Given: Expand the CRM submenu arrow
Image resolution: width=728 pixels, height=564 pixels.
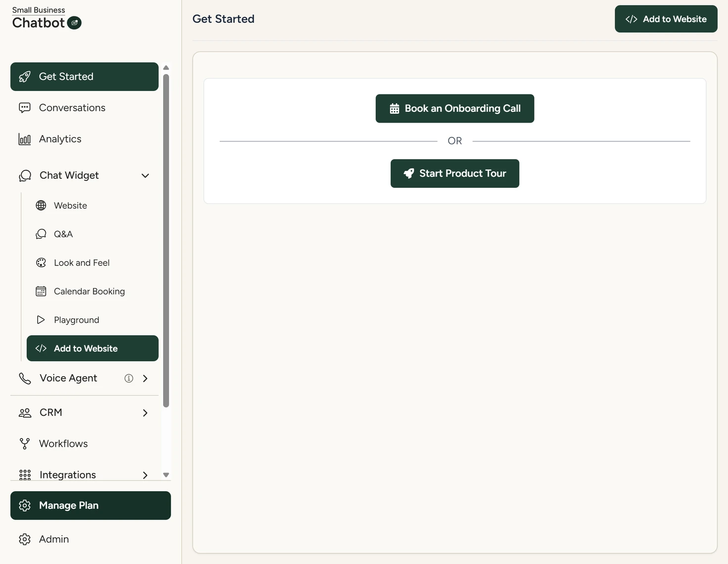Looking at the screenshot, I should [145, 413].
